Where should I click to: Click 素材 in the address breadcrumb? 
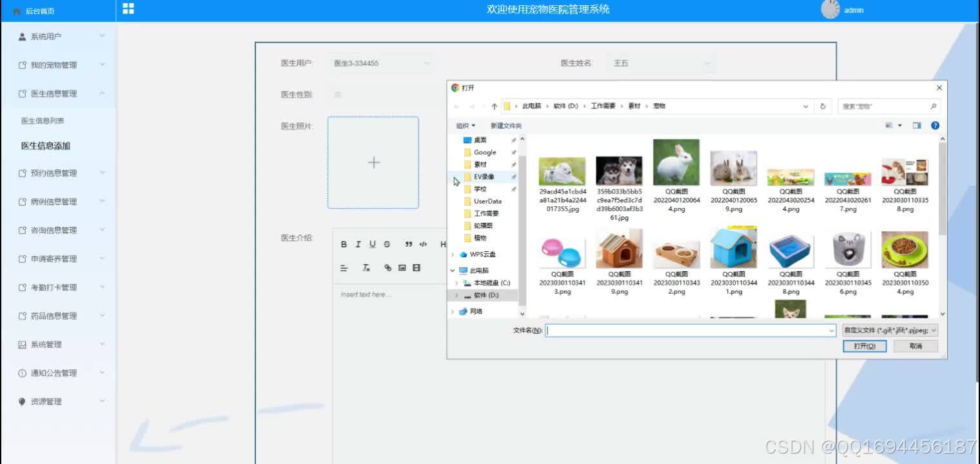pos(634,106)
